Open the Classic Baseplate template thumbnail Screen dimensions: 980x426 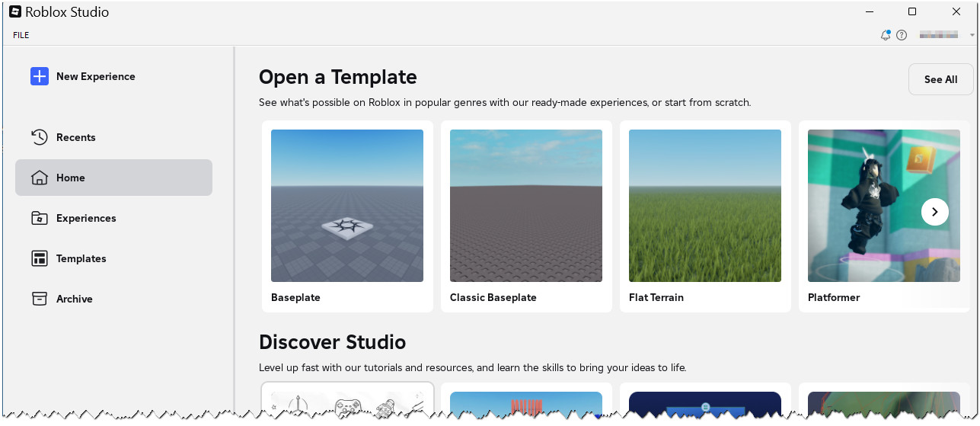[526, 206]
